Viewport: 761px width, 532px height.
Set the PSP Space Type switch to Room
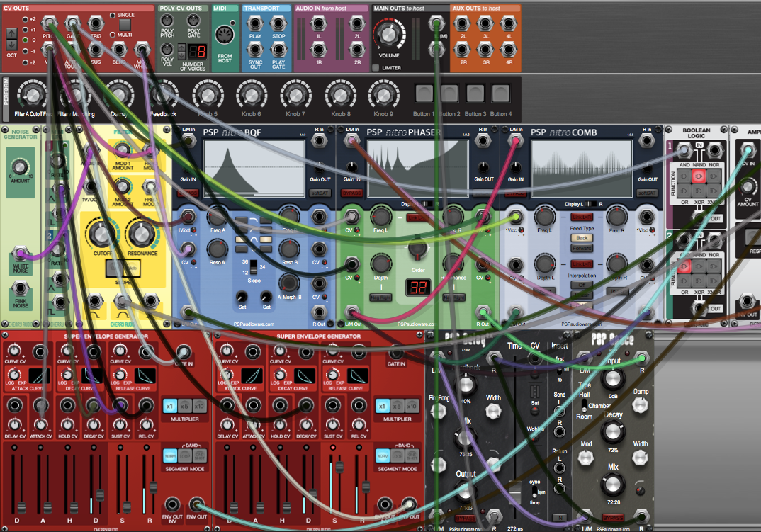tap(585, 411)
